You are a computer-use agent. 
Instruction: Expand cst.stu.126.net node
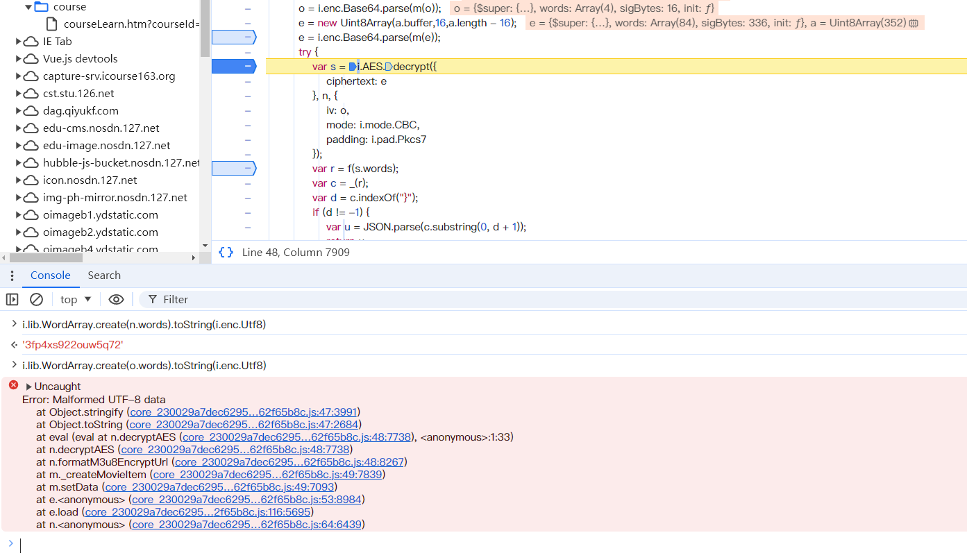click(x=19, y=94)
